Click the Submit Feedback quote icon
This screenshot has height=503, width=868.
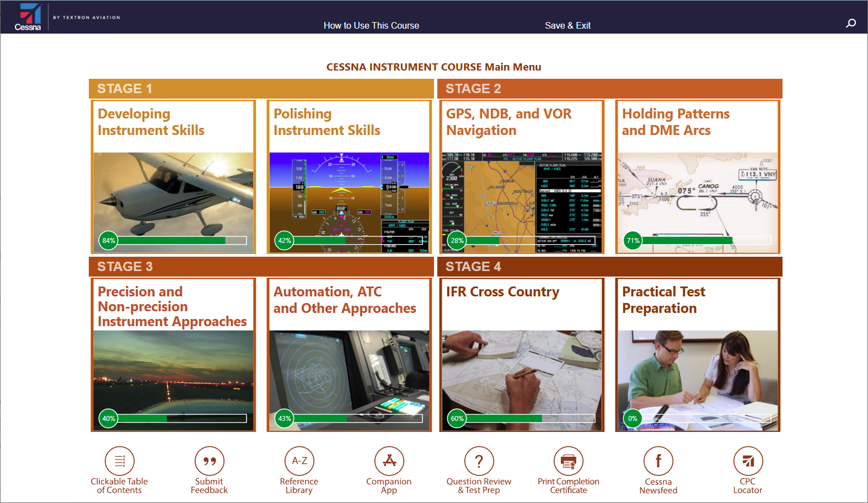pyautogui.click(x=210, y=461)
